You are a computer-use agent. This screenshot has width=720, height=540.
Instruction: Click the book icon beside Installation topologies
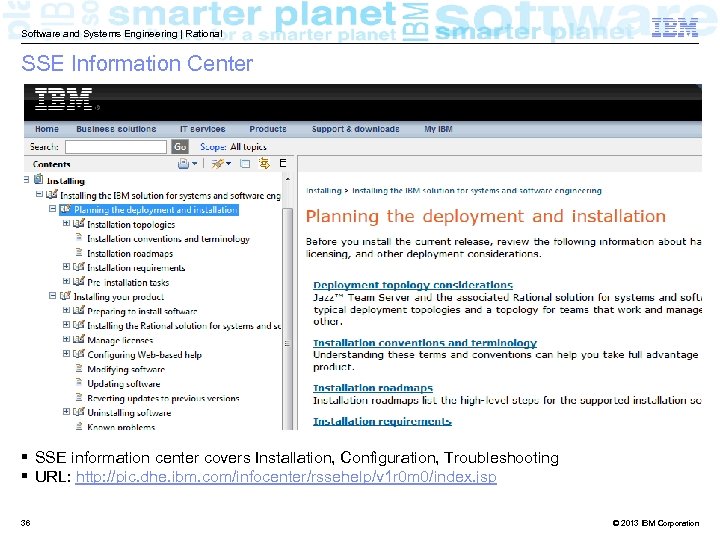79,224
